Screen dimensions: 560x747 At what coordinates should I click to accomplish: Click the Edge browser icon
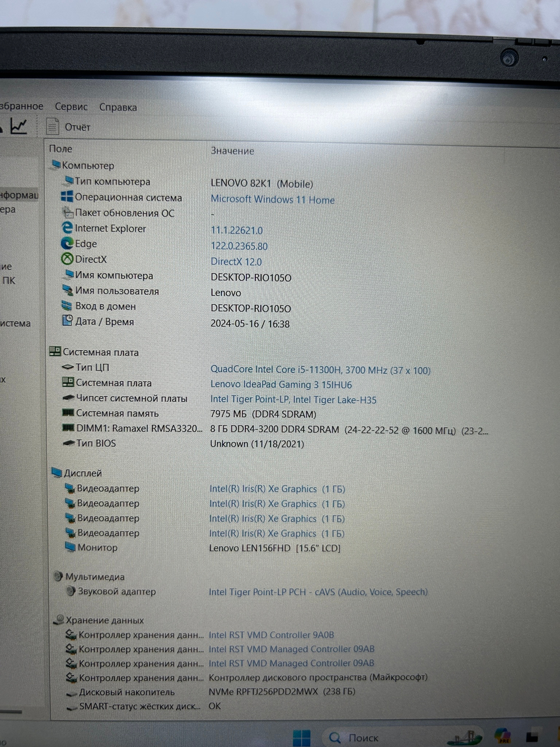[x=67, y=243]
